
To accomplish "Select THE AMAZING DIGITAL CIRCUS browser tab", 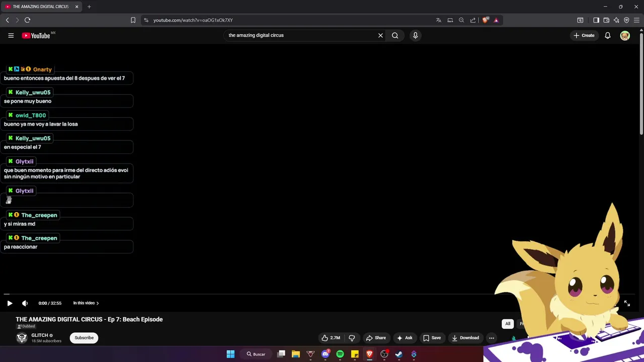I will pos(42,7).
